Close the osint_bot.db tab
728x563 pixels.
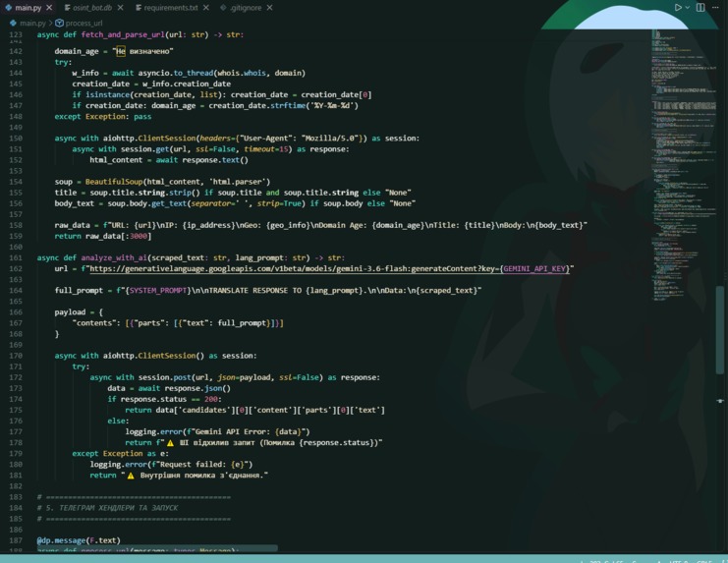click(120, 8)
